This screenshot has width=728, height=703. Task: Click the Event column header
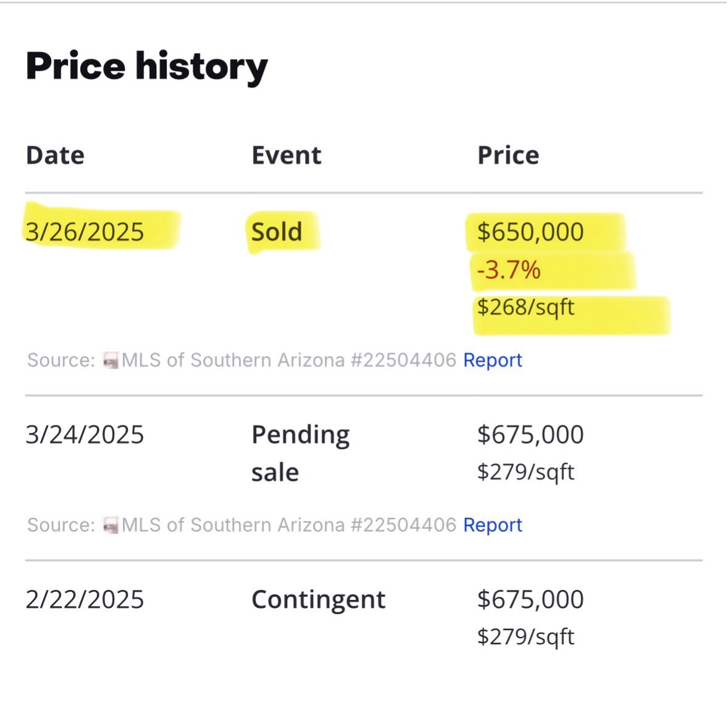coord(286,155)
